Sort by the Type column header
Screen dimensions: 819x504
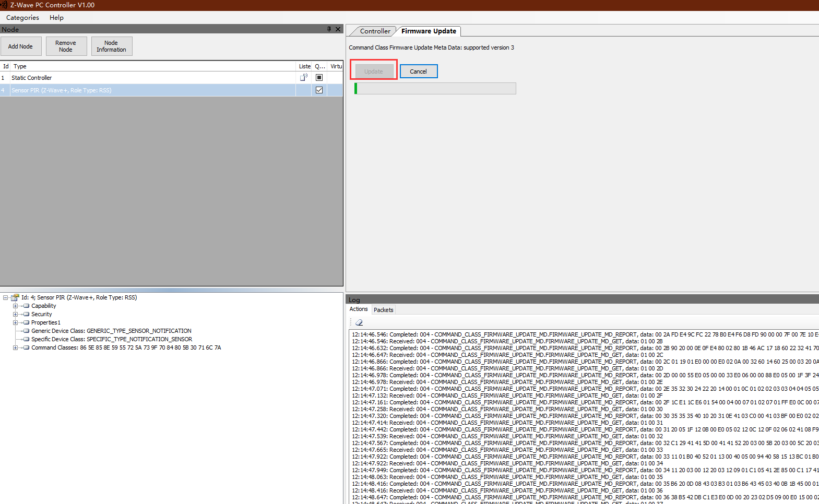(x=153, y=66)
